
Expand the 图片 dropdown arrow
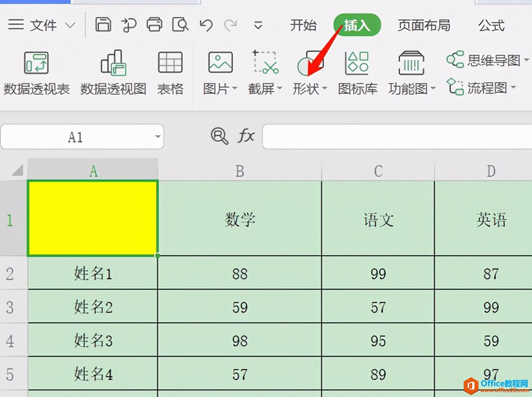[x=234, y=89]
